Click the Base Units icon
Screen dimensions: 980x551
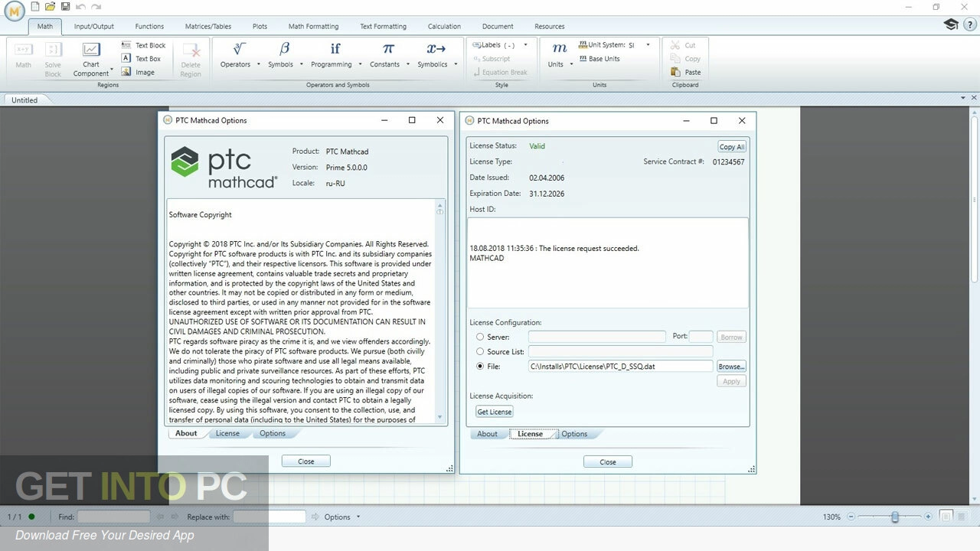583,58
